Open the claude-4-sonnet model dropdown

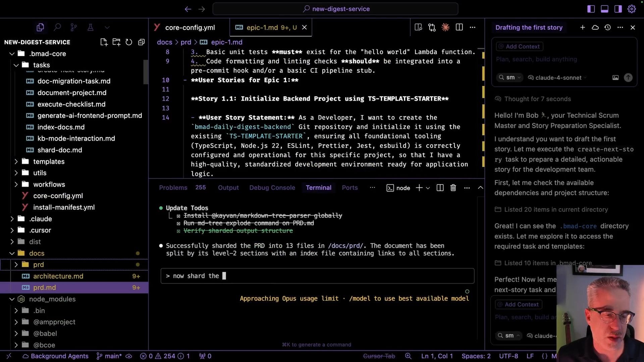coord(558,78)
